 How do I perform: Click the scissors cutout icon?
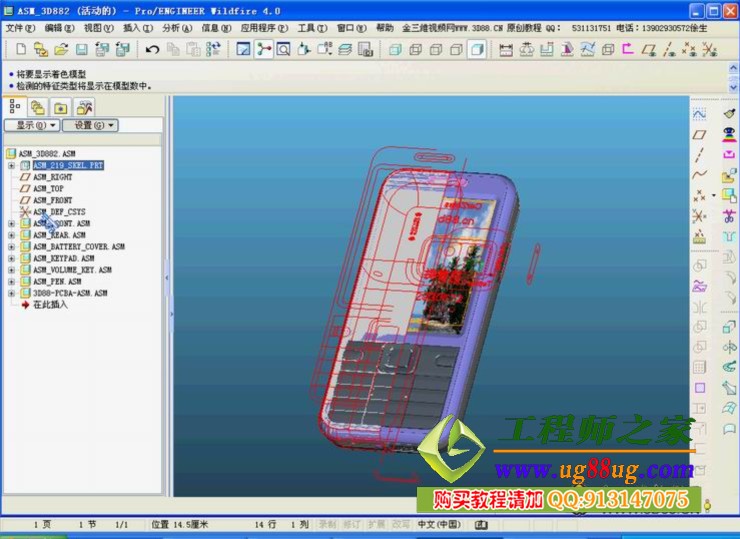pyautogui.click(x=729, y=216)
